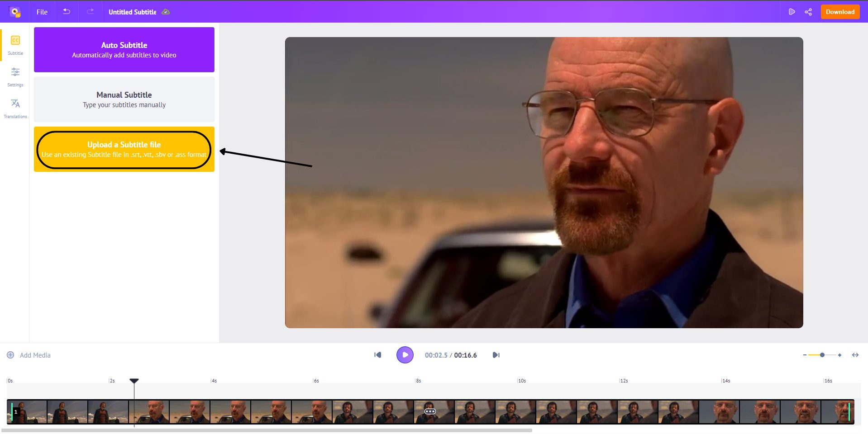Image resolution: width=868 pixels, height=434 pixels.
Task: Open the Settings sidebar tab
Action: pos(15,77)
